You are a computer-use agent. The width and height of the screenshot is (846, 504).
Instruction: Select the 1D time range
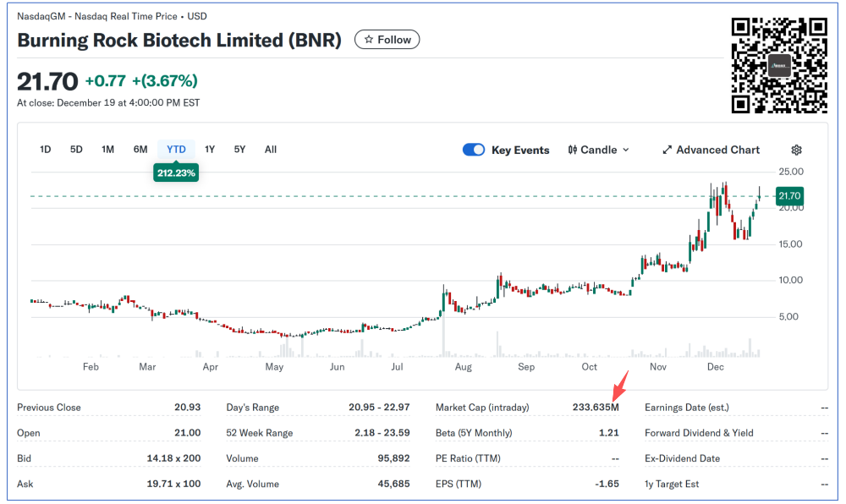pyautogui.click(x=46, y=150)
